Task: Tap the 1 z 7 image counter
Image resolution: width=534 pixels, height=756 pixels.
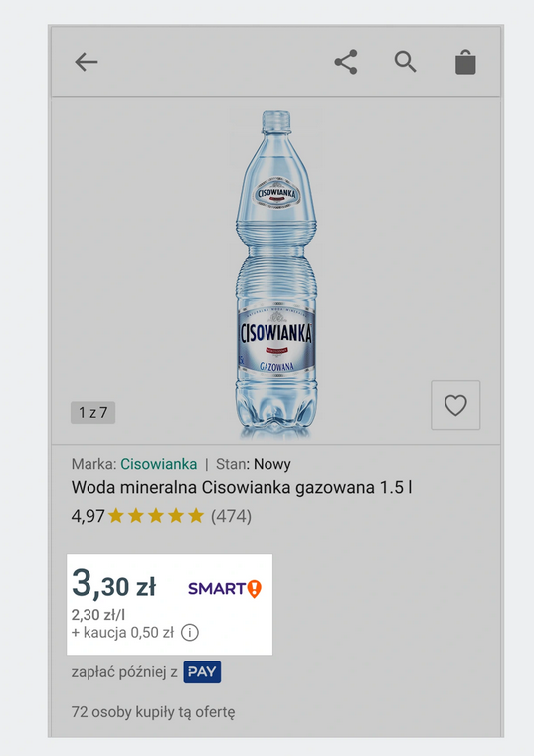Action: [93, 413]
